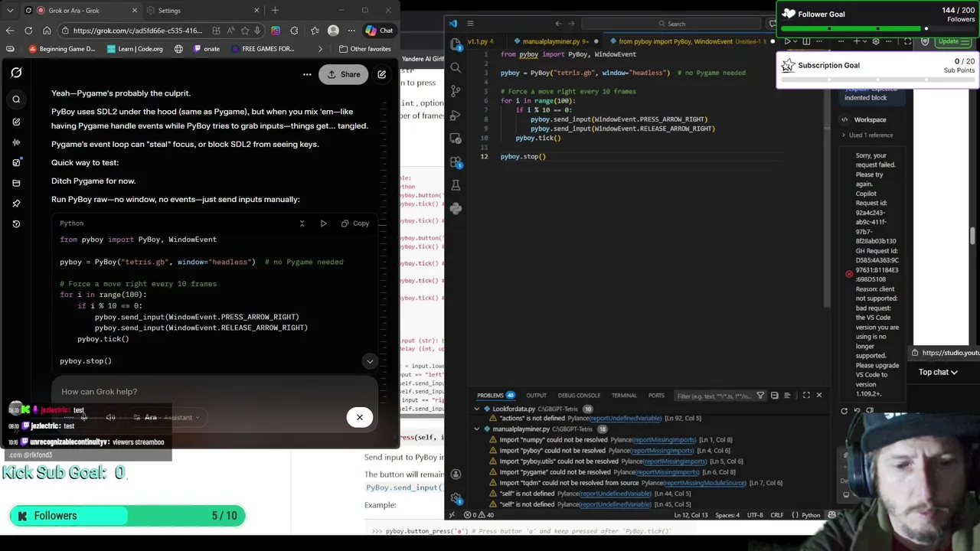Click the Grok logo icon

[16, 73]
